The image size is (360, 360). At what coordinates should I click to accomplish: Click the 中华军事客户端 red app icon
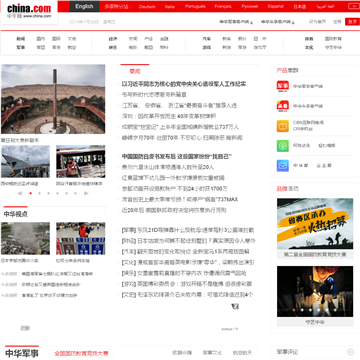point(283,86)
